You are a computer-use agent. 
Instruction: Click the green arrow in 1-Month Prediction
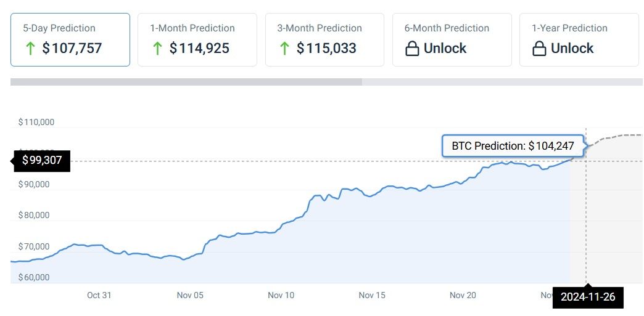pyautogui.click(x=157, y=48)
